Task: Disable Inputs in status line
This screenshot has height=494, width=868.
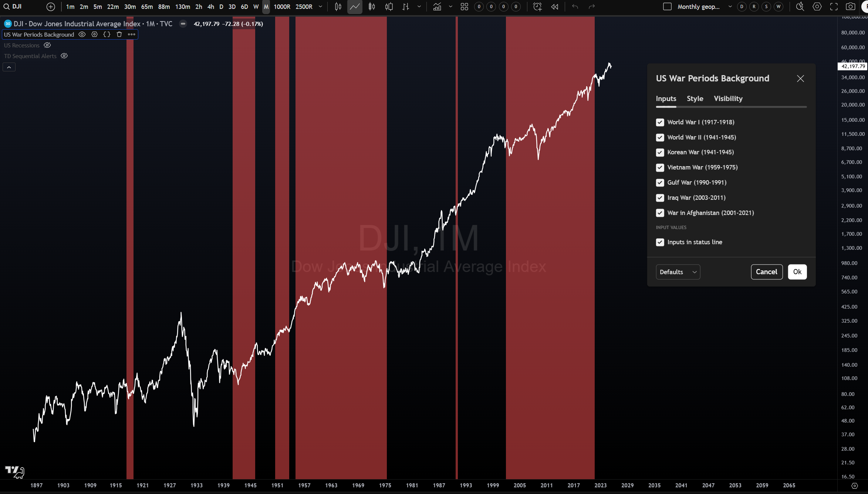Action: [x=660, y=242]
